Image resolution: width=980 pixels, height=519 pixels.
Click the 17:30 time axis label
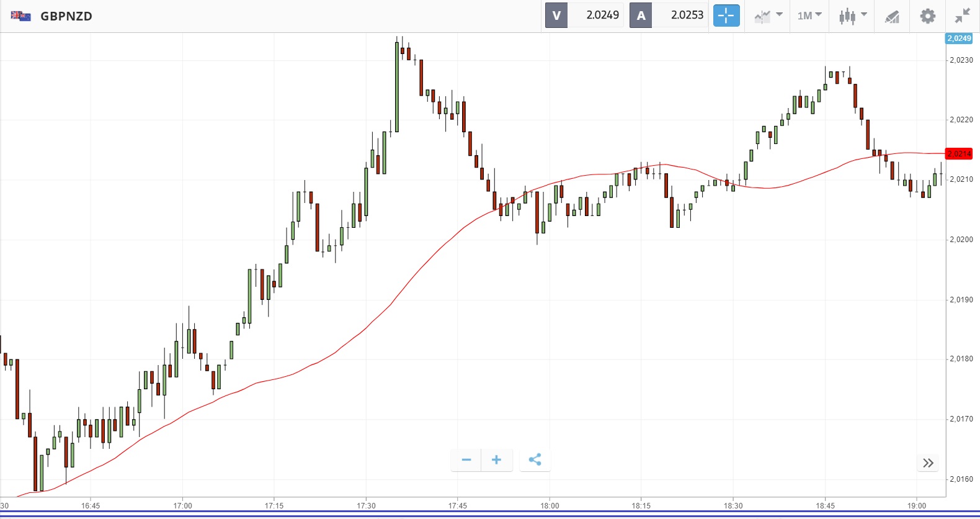click(366, 506)
